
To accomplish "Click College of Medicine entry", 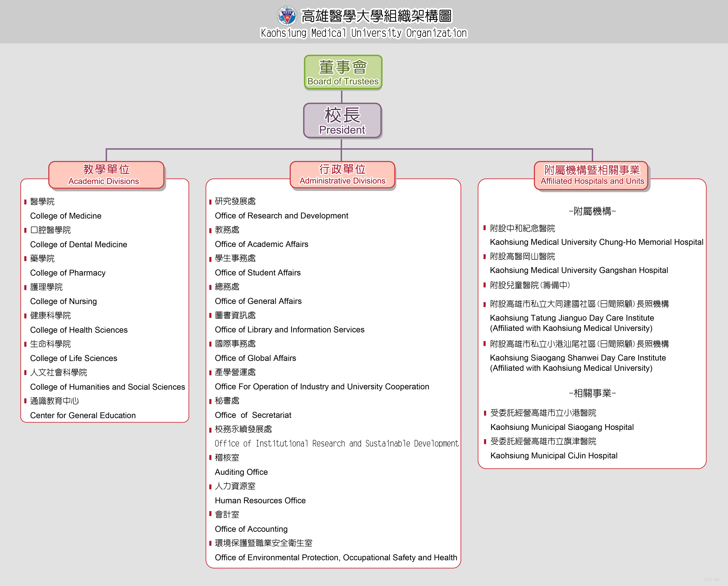I will 66,216.
